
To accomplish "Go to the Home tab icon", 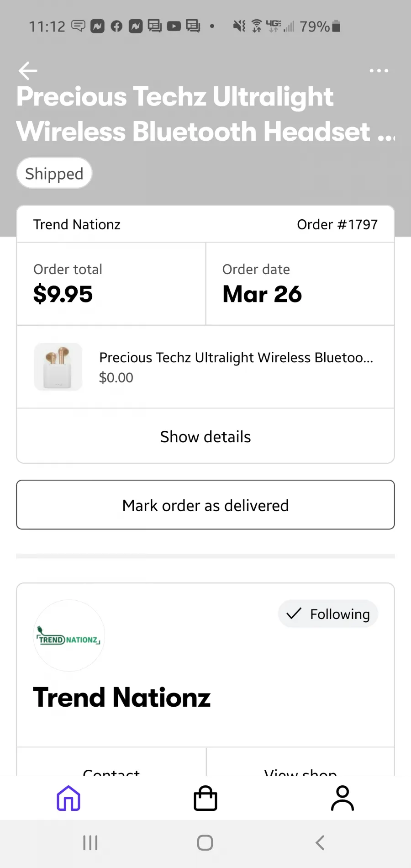I will (x=68, y=798).
